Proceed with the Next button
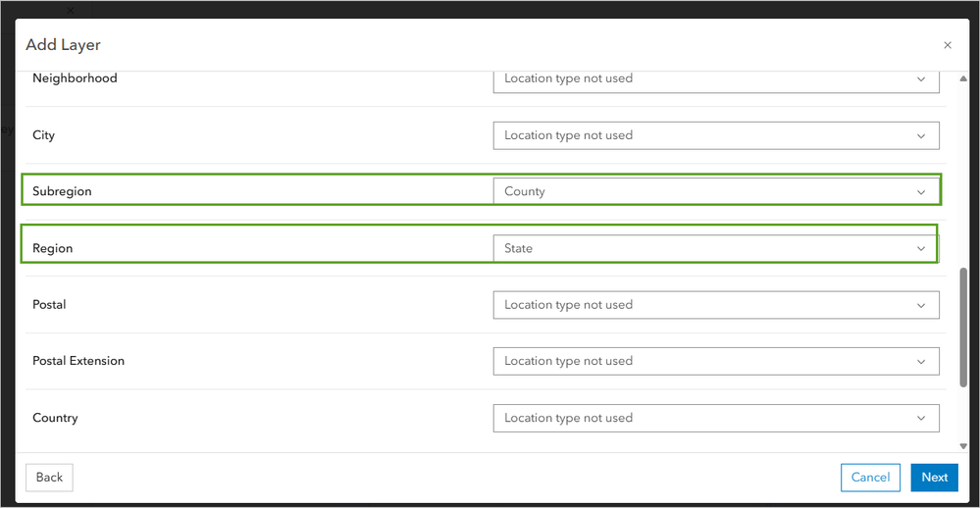The width and height of the screenshot is (980, 508). tap(934, 478)
